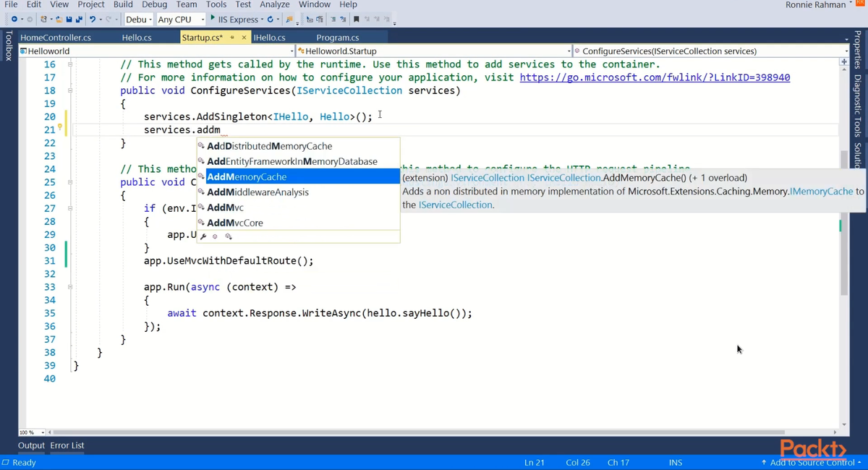
Task: Open the Tools menu
Action: point(216,4)
